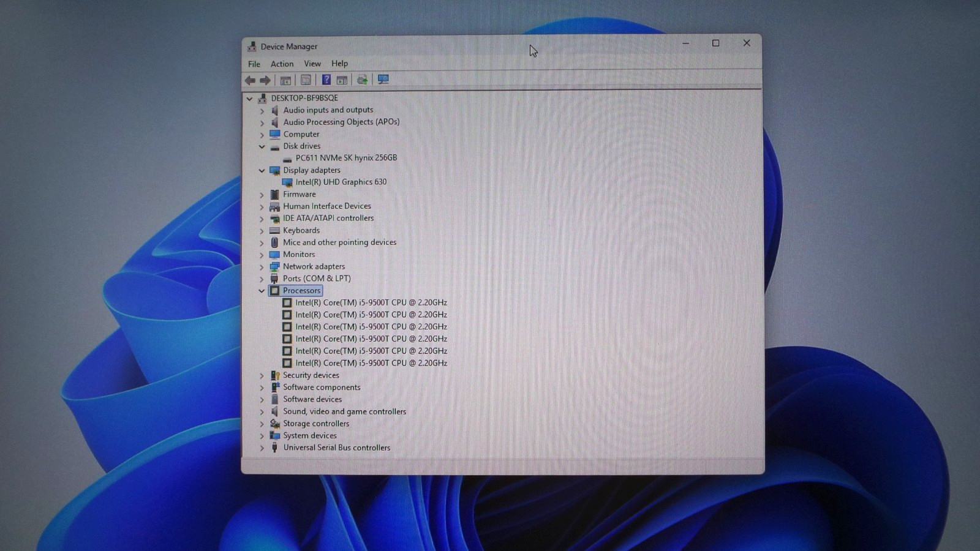The image size is (980, 551).
Task: Select the 'Keyboards' label in the tree
Action: coord(301,230)
